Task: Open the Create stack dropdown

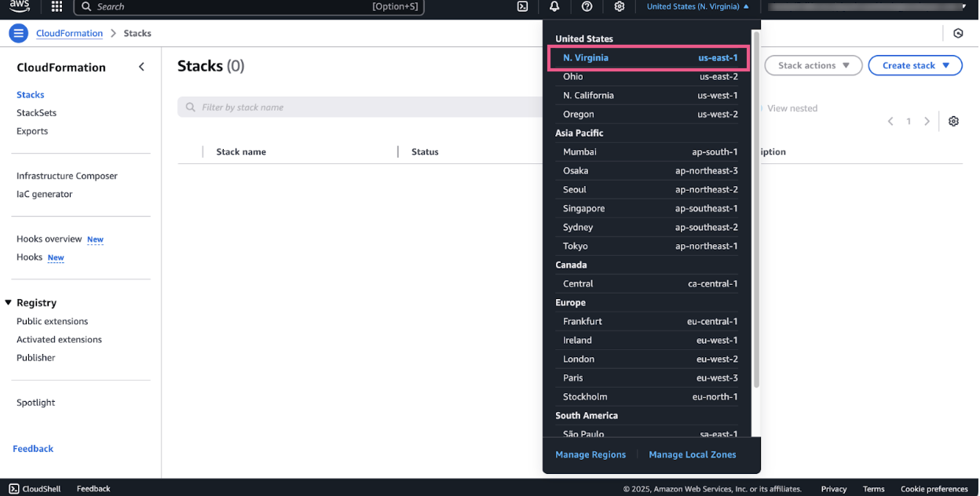Action: [915, 65]
